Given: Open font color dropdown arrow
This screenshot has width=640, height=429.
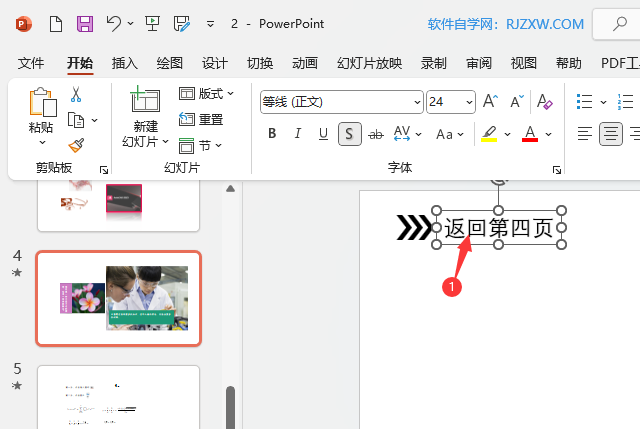Looking at the screenshot, I should click(x=549, y=134).
